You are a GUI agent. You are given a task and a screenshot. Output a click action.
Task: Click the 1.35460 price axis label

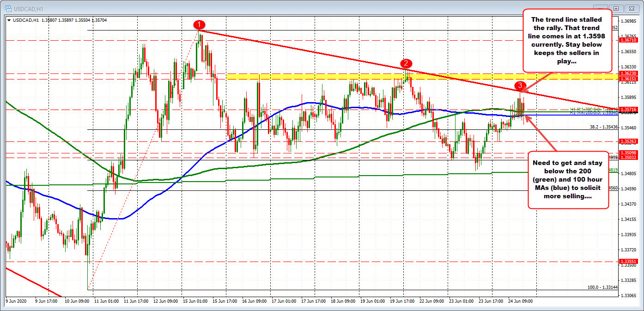628,128
